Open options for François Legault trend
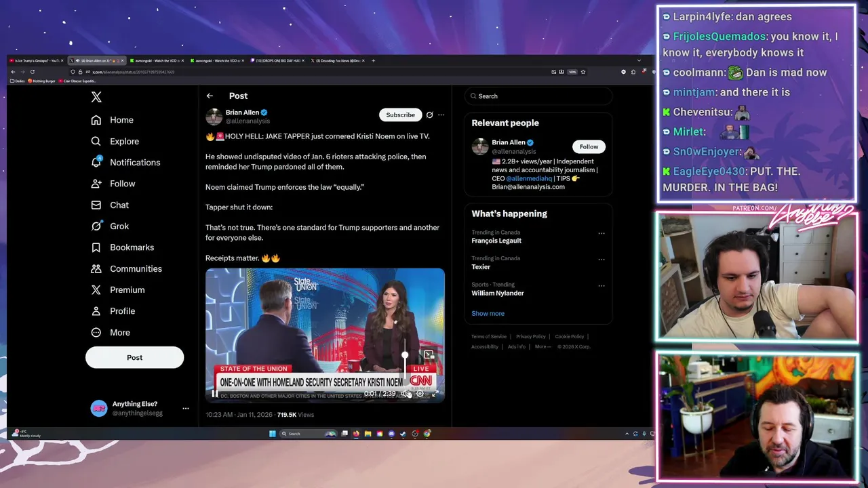This screenshot has height=488, width=868. tap(601, 233)
